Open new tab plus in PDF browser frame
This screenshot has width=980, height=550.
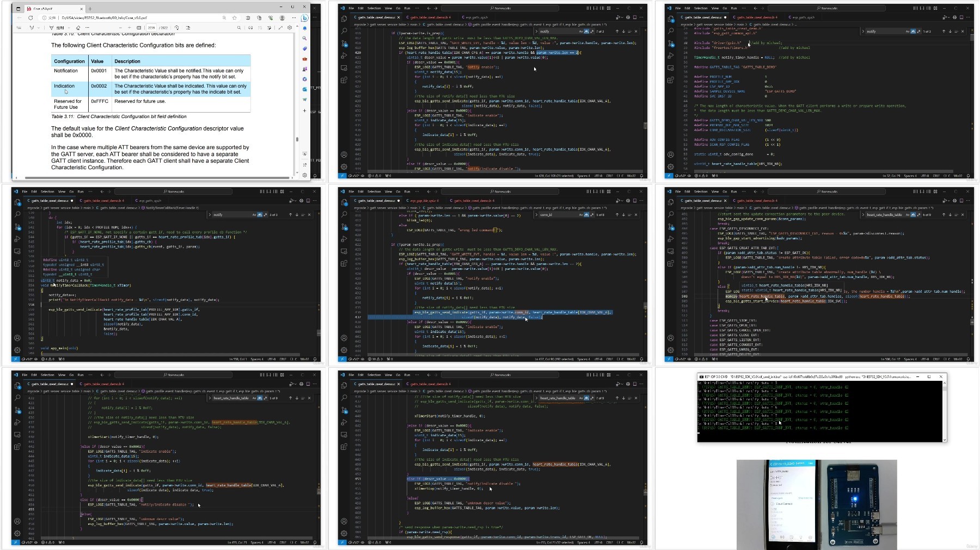(x=90, y=9)
